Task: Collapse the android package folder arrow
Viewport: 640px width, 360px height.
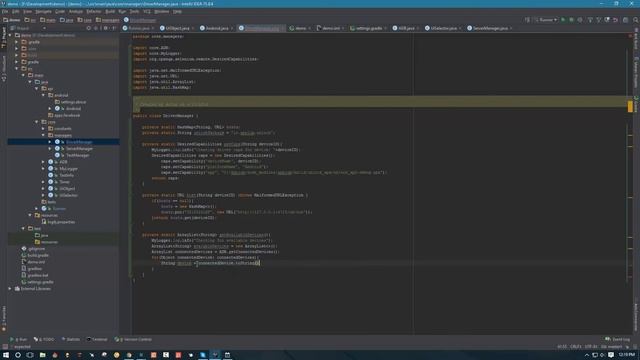Action: click(43, 95)
